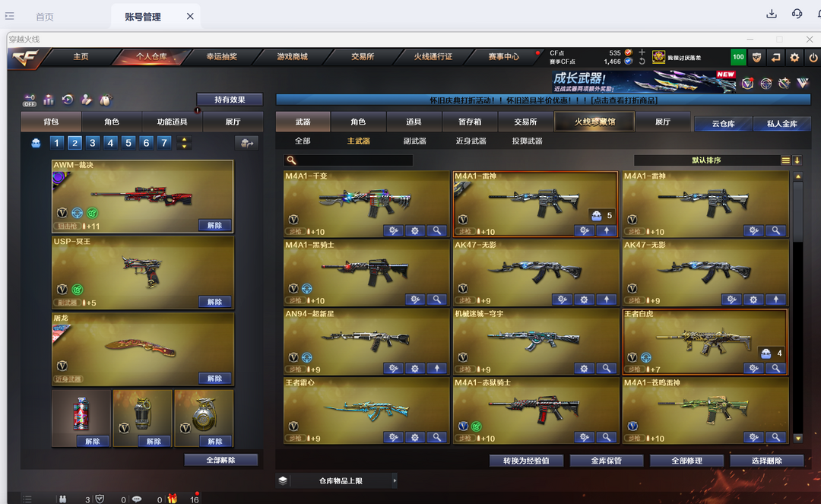Viewport: 821px width, 504px height.
Task: Select backpack slot 2
Action: [x=74, y=142]
